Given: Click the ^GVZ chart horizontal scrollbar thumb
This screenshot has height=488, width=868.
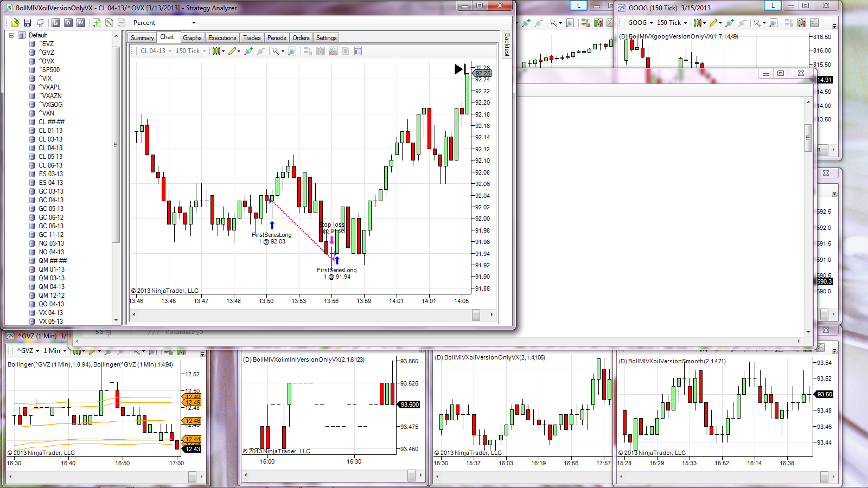Looking at the screenshot, I should coord(192,477).
